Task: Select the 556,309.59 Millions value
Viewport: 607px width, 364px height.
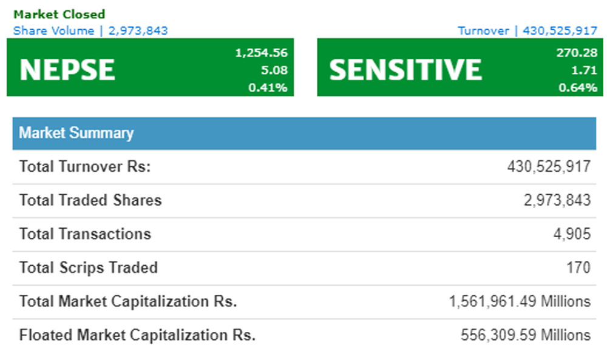Action: click(x=526, y=335)
